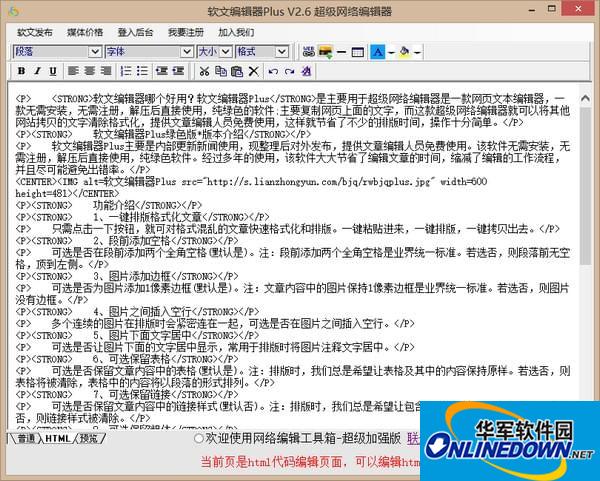
Task: Close the 软文编辑器Plus window
Action: (579, 8)
